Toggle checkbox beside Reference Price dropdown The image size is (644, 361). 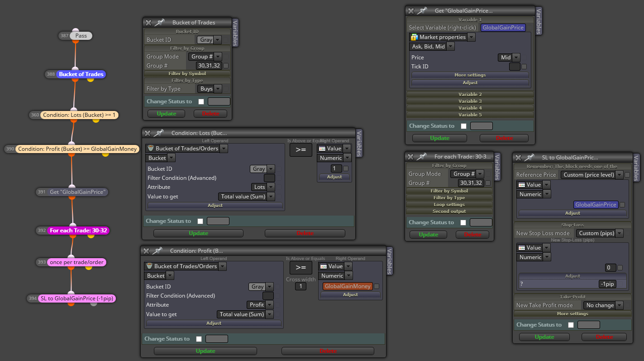pos(627,175)
